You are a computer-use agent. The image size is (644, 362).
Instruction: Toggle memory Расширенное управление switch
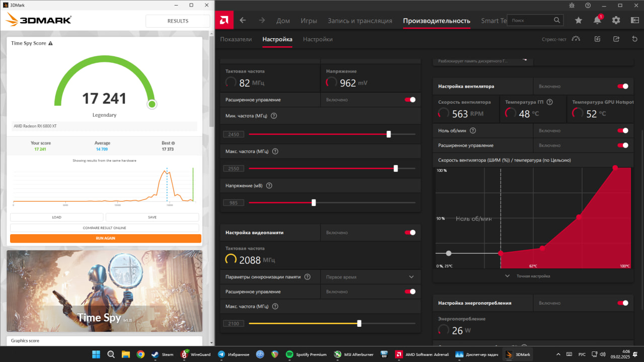point(410,292)
